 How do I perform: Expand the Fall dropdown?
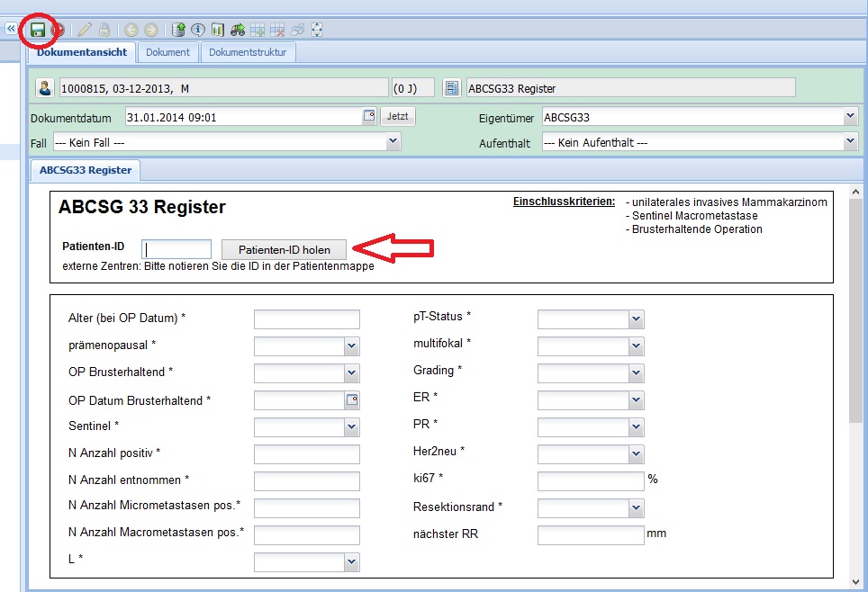click(393, 141)
